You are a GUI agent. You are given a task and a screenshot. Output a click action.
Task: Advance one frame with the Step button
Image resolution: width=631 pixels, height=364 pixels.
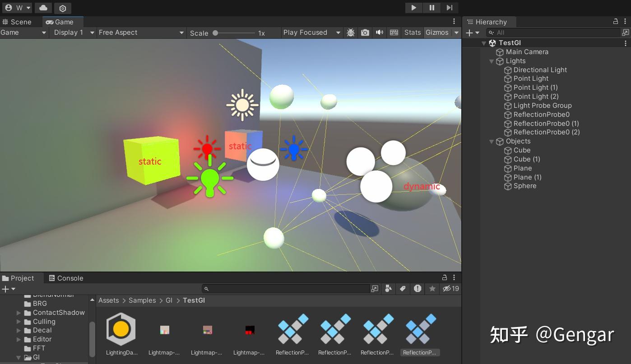[450, 8]
